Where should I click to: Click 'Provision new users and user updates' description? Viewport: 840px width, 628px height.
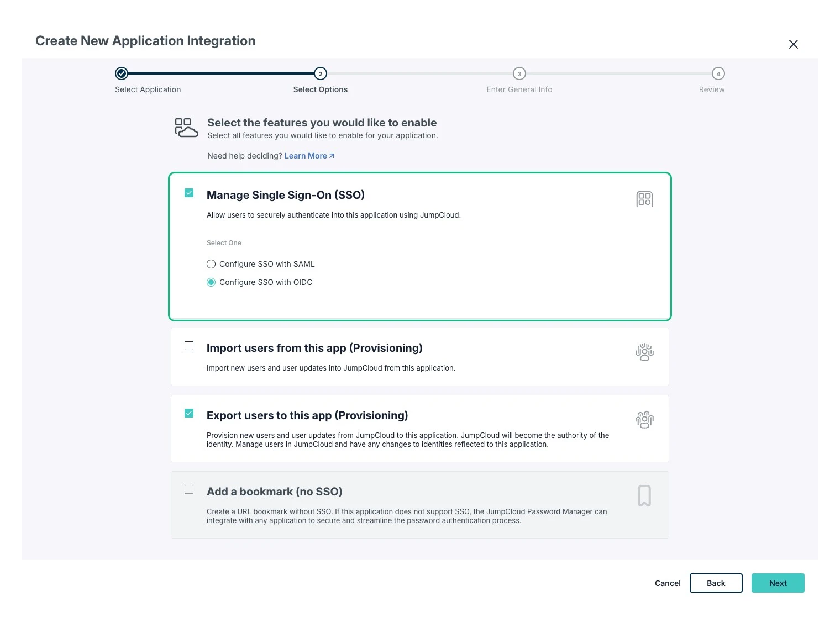[x=408, y=440]
